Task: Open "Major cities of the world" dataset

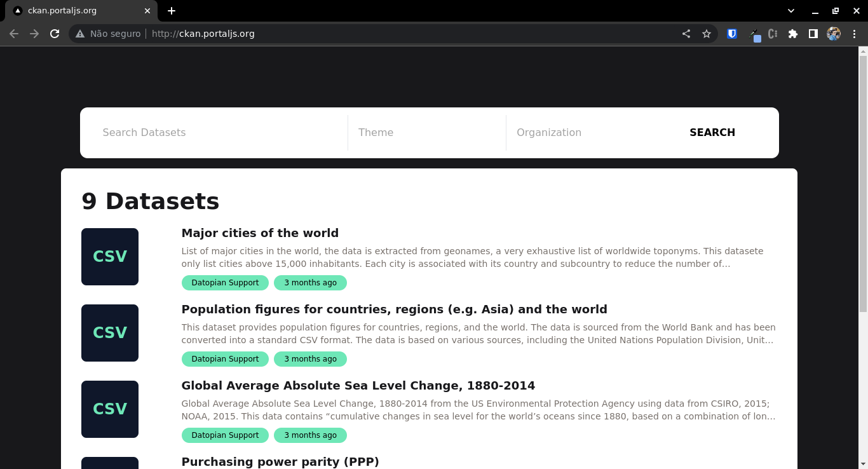Action: (x=260, y=233)
